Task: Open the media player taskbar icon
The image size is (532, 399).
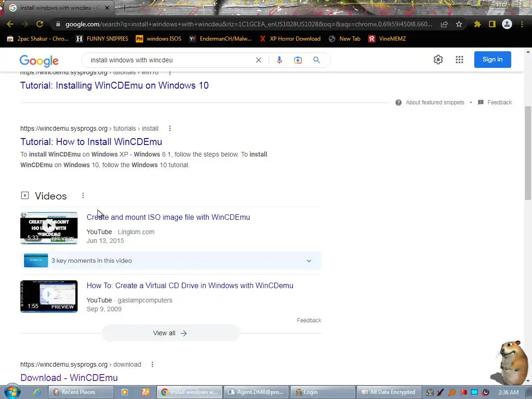Action: coord(125,392)
